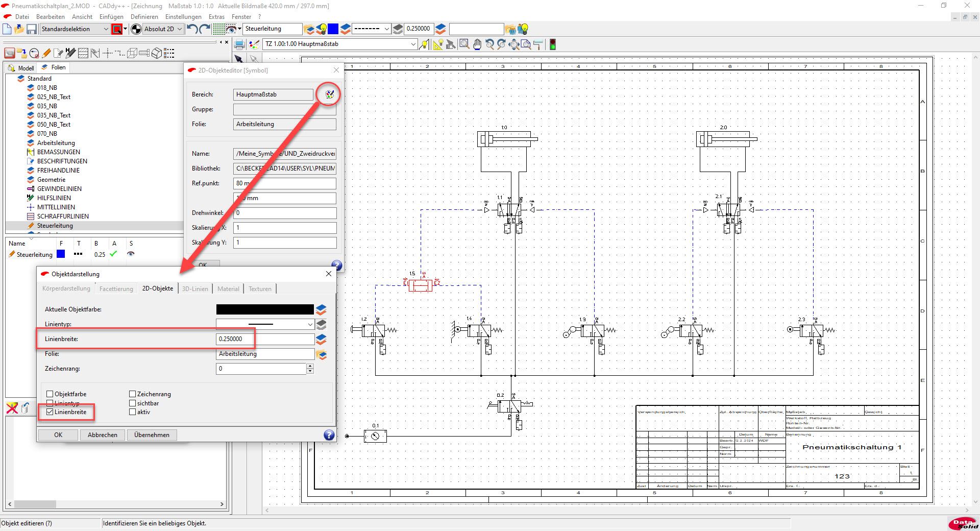
Task: Click the black Aktuelle Objektfarbe swatch
Action: coord(265,309)
